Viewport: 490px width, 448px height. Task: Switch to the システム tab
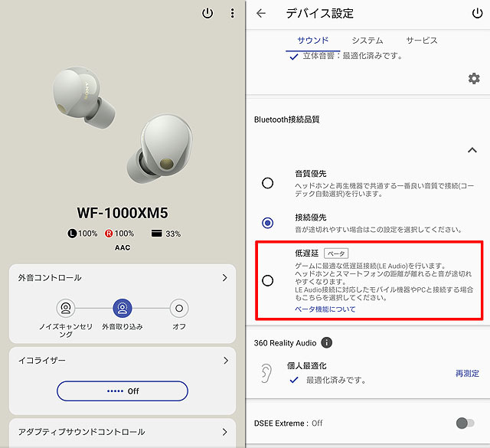pos(367,41)
